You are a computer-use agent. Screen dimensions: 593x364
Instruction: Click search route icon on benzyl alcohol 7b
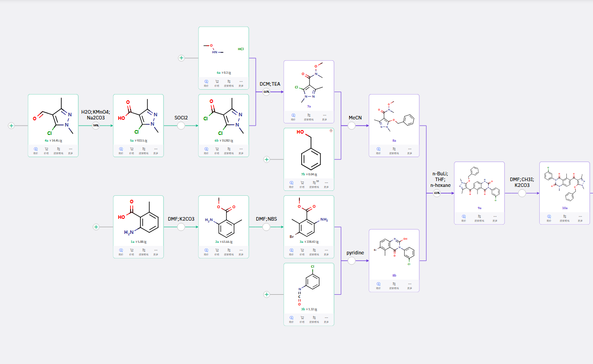(314, 183)
